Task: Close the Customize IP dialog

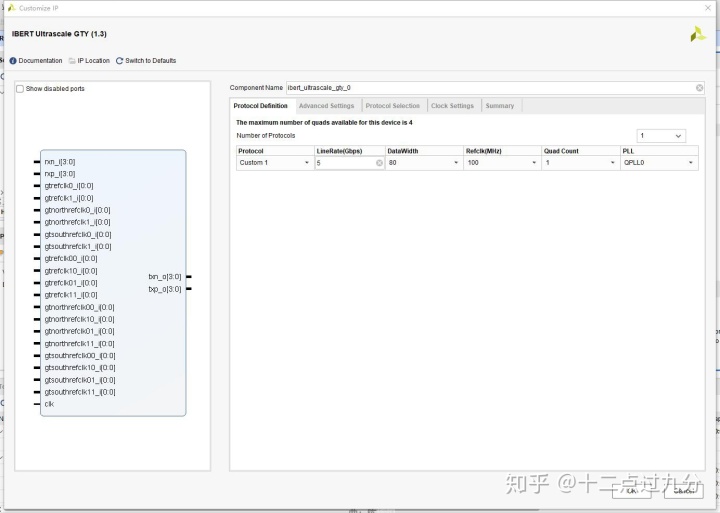Action: 708,8
